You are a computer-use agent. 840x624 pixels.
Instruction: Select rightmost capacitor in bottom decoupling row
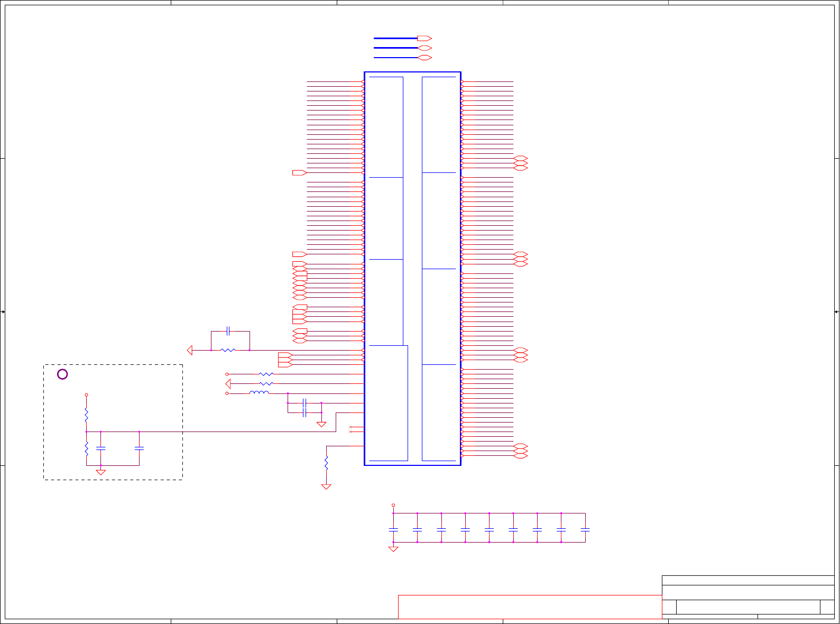pyautogui.click(x=585, y=529)
